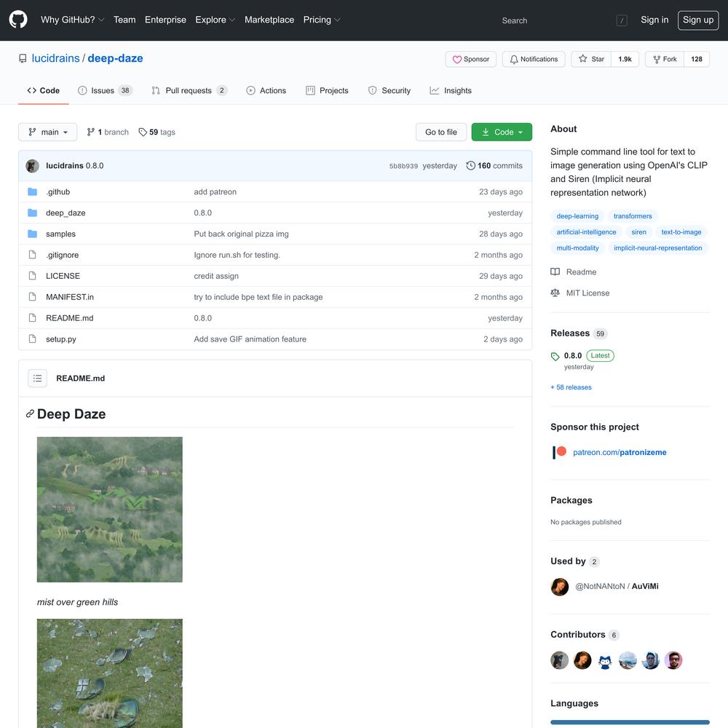Click the Deep Daze heading anchor link icon

click(30, 414)
